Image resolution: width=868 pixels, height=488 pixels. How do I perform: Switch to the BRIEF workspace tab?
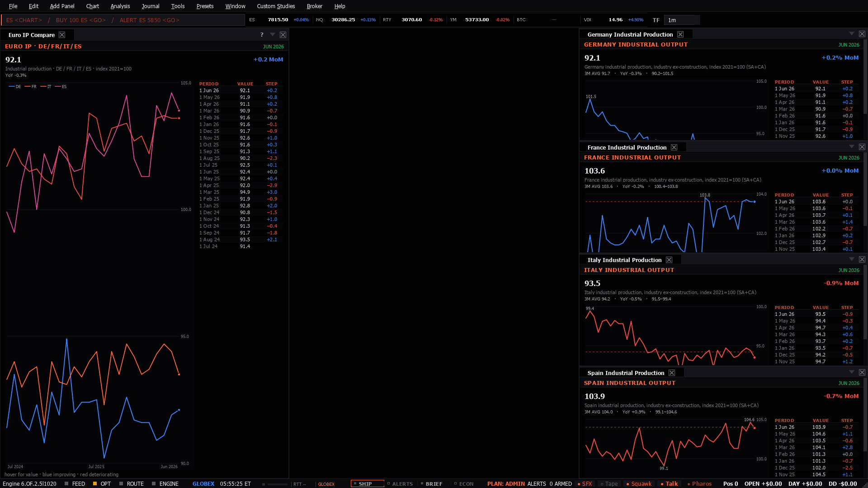[x=432, y=483]
